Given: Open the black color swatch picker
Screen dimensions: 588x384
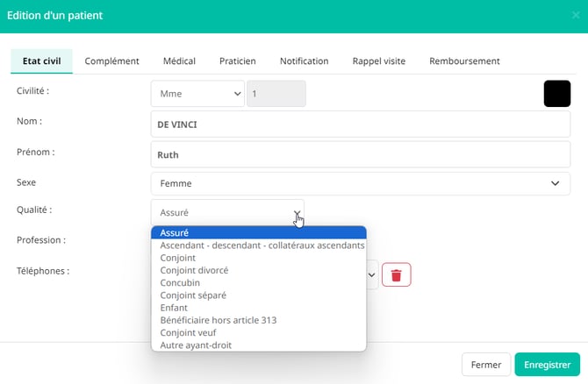Looking at the screenshot, I should [x=556, y=94].
